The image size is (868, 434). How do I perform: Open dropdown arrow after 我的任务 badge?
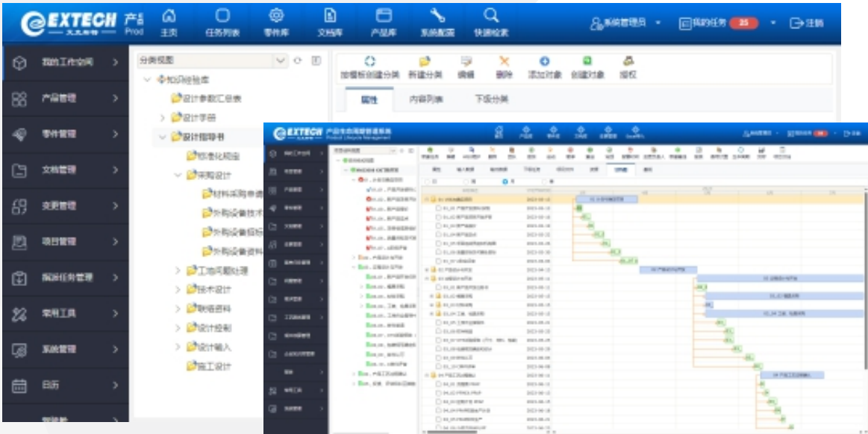773,23
